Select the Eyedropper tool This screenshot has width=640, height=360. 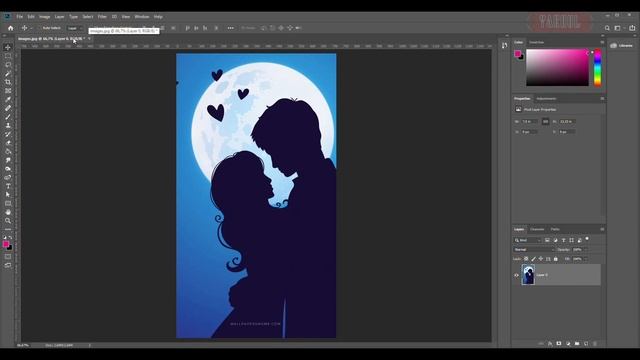coord(8,99)
